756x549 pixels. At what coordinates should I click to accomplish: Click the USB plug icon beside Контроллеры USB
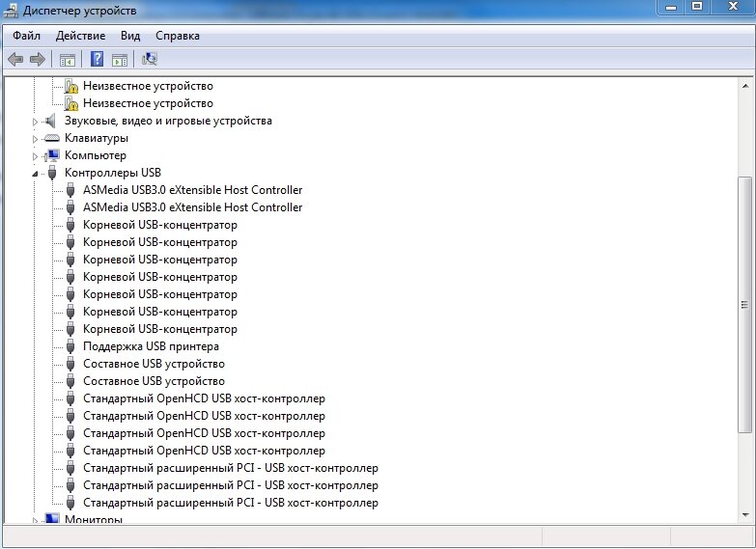[x=52, y=173]
